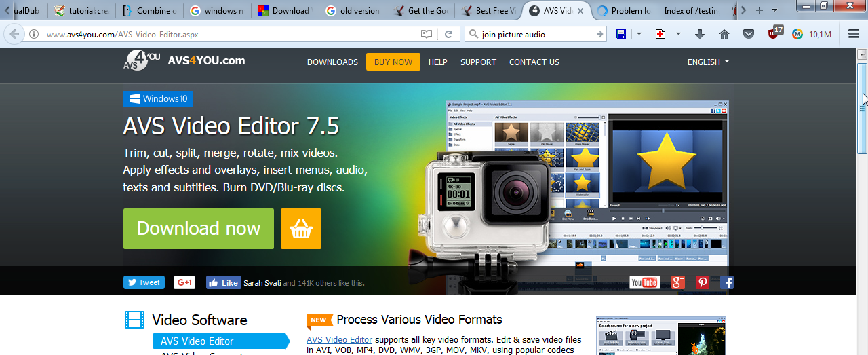
Task: Click the scrollbar up arrow
Action: [x=862, y=54]
